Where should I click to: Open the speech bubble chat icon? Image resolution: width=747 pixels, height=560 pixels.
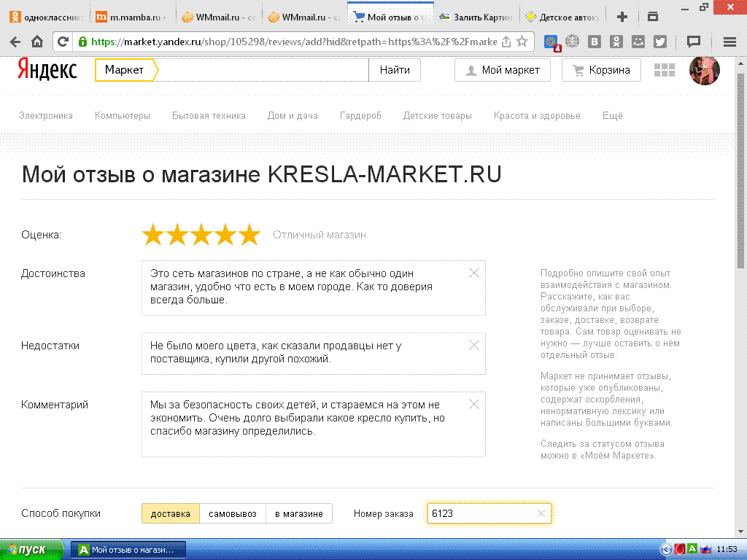[x=694, y=42]
